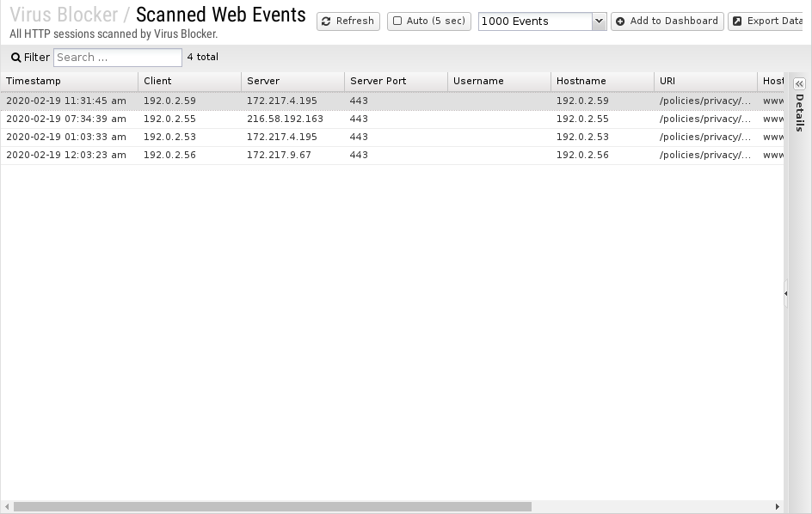Sort by the Server Port column header
The width and height of the screenshot is (812, 514).
coord(396,82)
